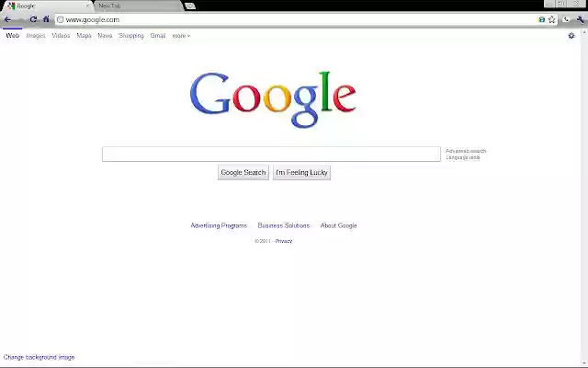Open Shopping in Google navigation bar

coord(131,36)
